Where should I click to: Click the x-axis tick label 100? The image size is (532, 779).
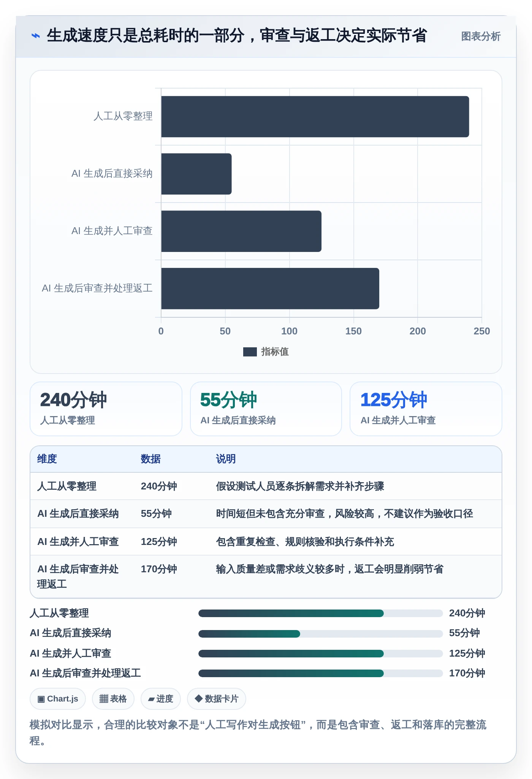click(289, 331)
